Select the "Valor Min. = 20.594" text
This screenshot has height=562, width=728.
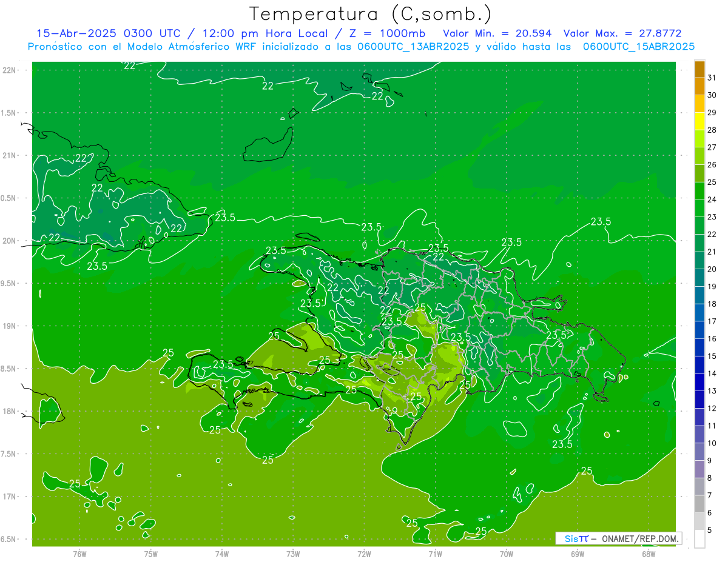click(x=497, y=33)
